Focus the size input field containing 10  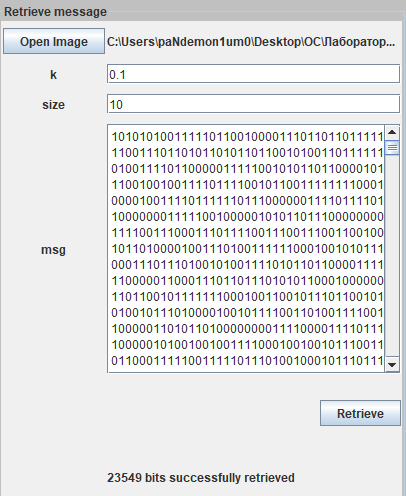click(x=253, y=104)
